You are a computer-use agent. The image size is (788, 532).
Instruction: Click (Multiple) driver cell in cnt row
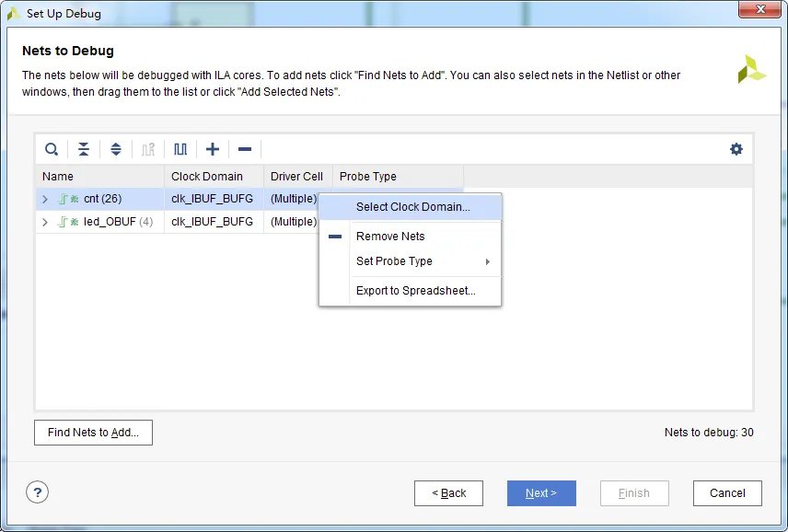point(294,199)
